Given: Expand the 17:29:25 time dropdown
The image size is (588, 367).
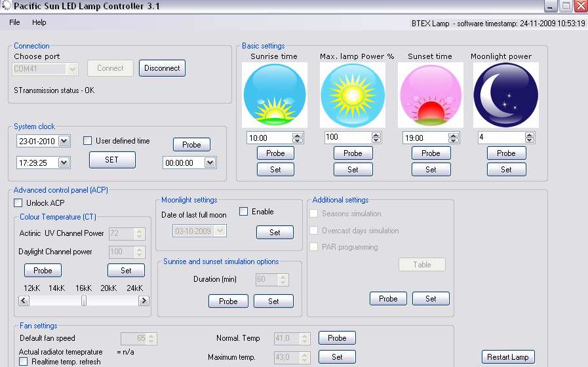Looking at the screenshot, I should click(x=64, y=163).
